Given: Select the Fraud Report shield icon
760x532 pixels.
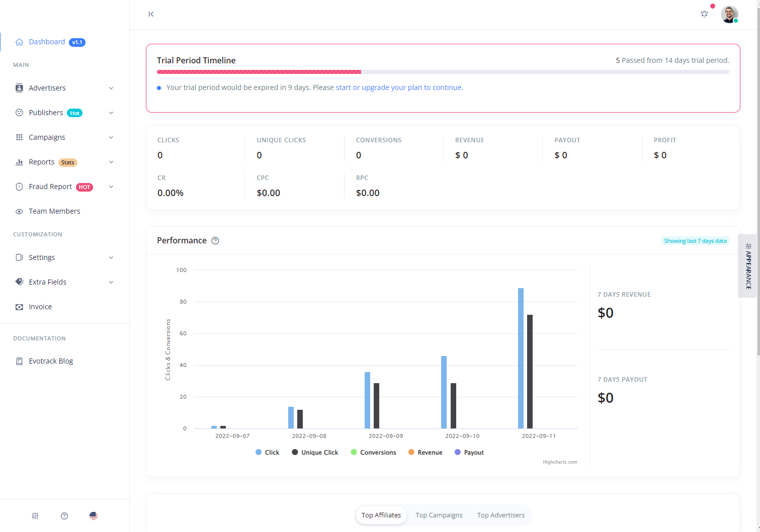Looking at the screenshot, I should coord(19,187).
